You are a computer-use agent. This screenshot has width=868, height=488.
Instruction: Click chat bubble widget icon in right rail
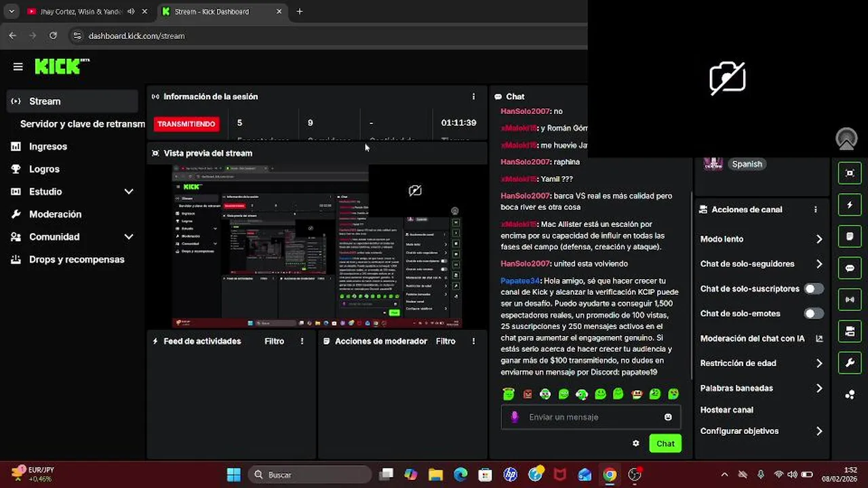[x=850, y=268]
